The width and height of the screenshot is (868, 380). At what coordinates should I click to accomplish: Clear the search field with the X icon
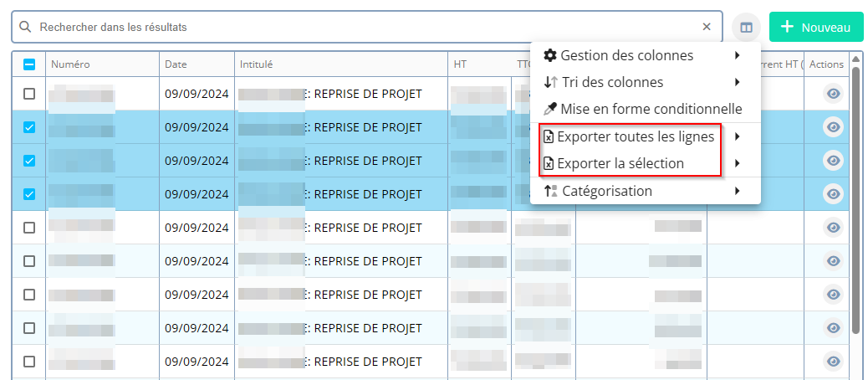click(x=707, y=27)
